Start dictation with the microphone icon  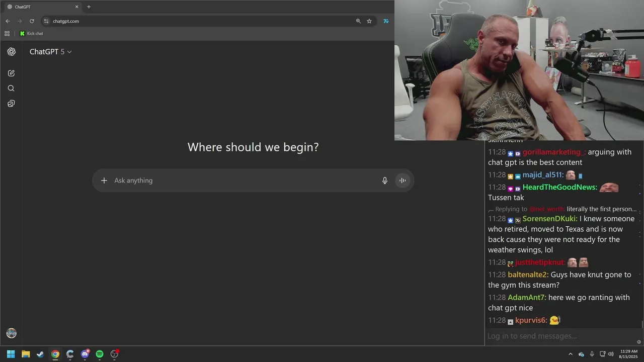point(385,180)
